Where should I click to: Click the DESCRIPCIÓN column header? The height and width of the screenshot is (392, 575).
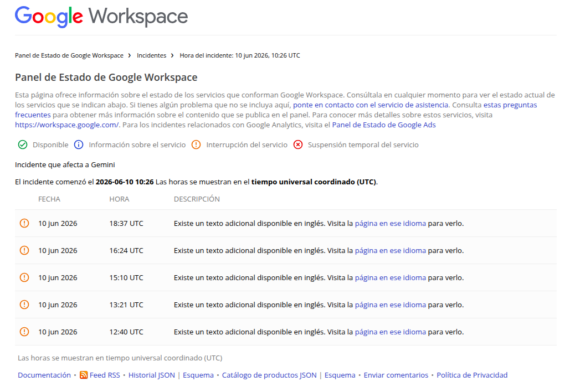197,199
